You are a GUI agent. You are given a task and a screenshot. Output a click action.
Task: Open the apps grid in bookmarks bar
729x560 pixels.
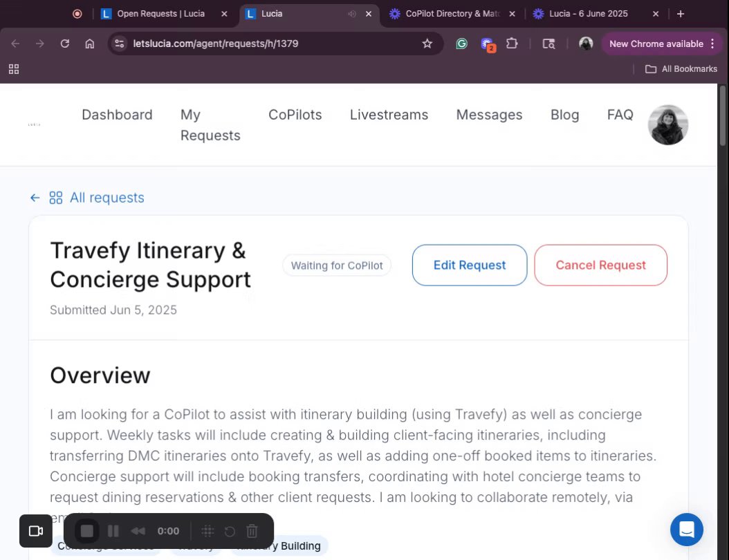[14, 69]
